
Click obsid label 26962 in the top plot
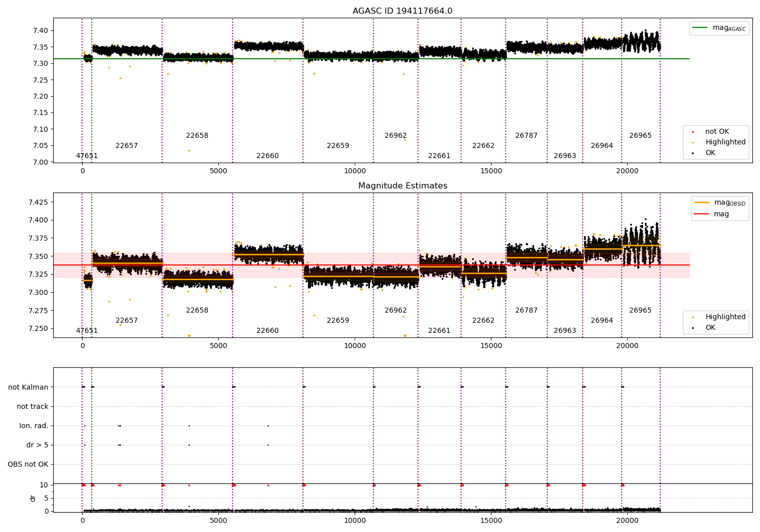point(396,136)
